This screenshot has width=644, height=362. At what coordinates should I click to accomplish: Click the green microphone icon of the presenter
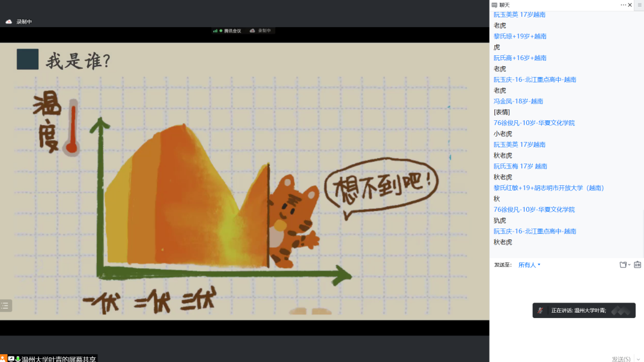click(18, 359)
